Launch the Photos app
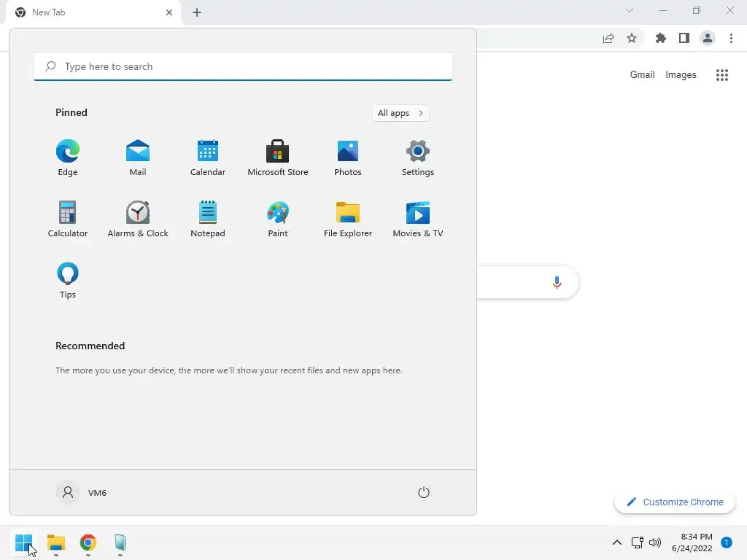 pyautogui.click(x=348, y=157)
